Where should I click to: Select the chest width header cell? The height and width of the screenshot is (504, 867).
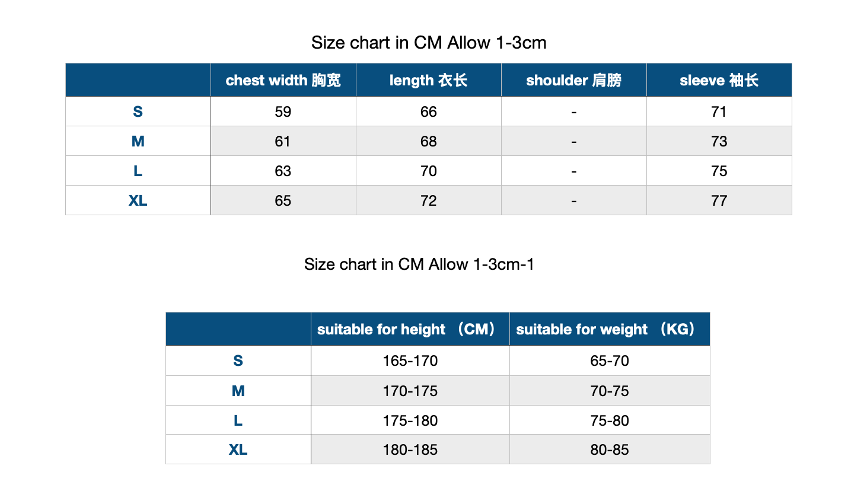(x=283, y=80)
